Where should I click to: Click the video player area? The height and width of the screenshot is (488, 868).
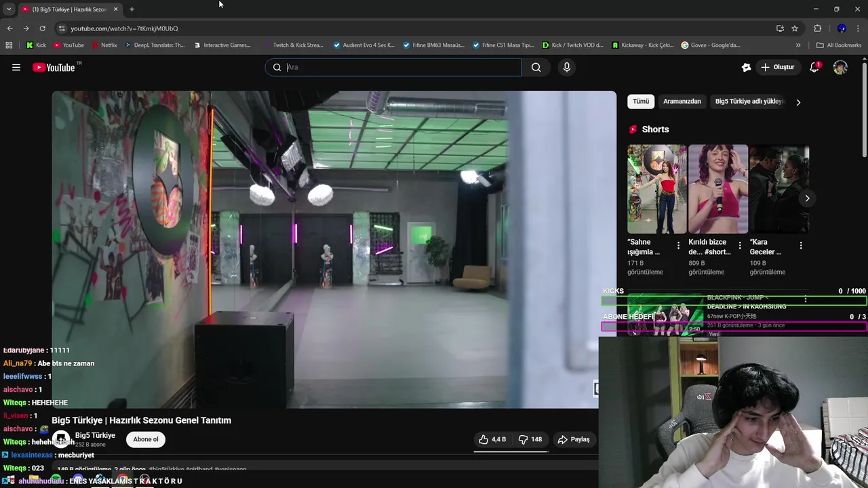click(334, 249)
